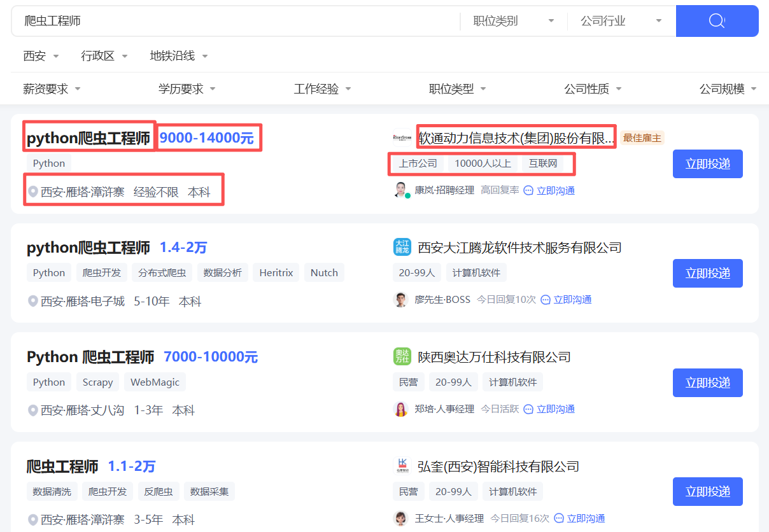Select the 行政区 filter item

pos(104,55)
